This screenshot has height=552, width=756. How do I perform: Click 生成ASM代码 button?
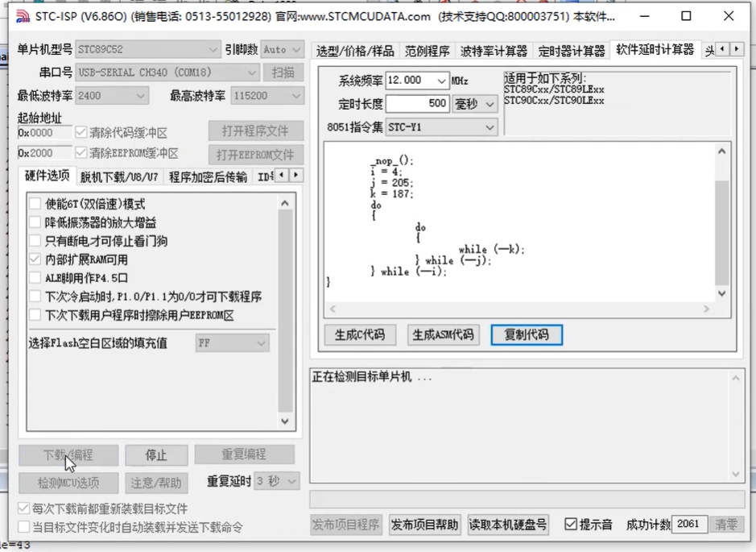coord(444,334)
